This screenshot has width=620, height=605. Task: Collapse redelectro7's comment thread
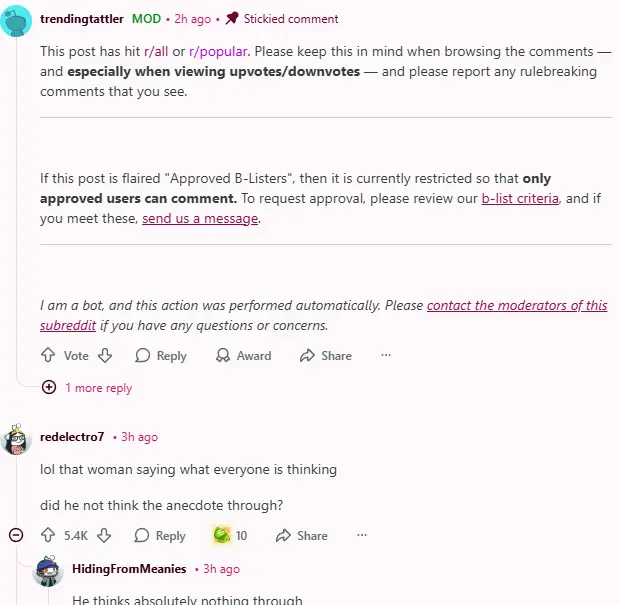click(x=16, y=535)
